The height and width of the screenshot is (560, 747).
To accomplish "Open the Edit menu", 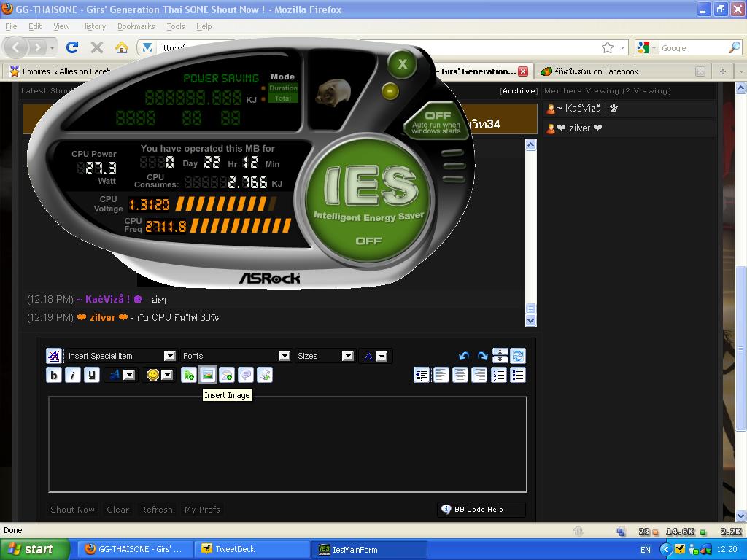I will (x=35, y=26).
